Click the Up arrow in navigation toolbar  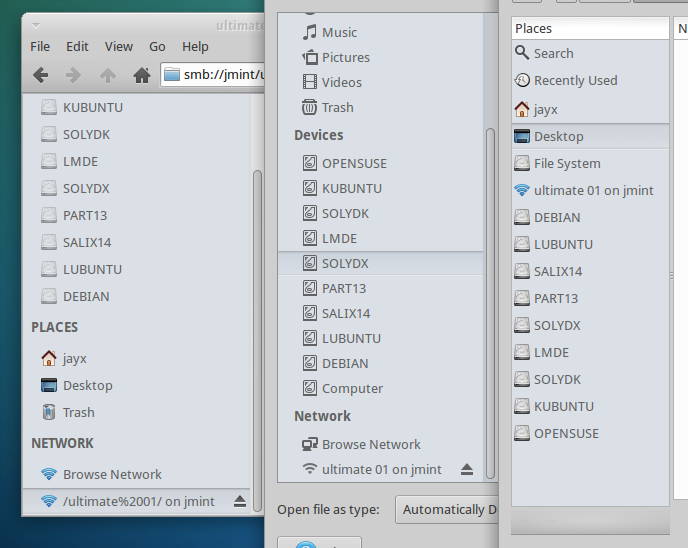pyautogui.click(x=107, y=74)
